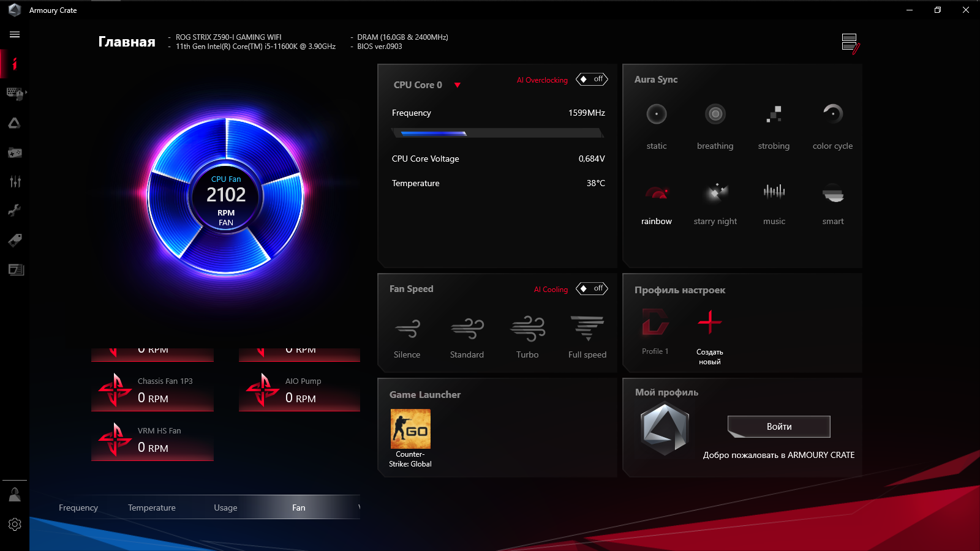980x551 pixels.
Task: Expand the CPU Core 0 dropdown
Action: (458, 85)
